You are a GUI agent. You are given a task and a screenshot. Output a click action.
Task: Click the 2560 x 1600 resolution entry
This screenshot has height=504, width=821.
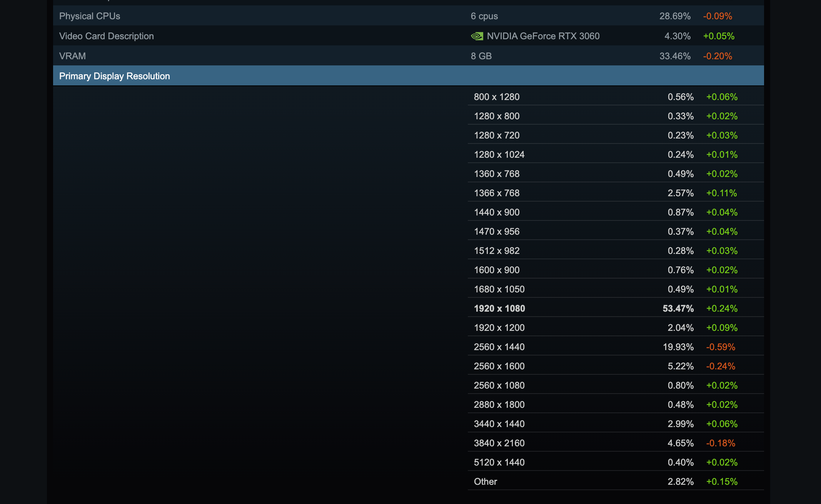pyautogui.click(x=499, y=365)
